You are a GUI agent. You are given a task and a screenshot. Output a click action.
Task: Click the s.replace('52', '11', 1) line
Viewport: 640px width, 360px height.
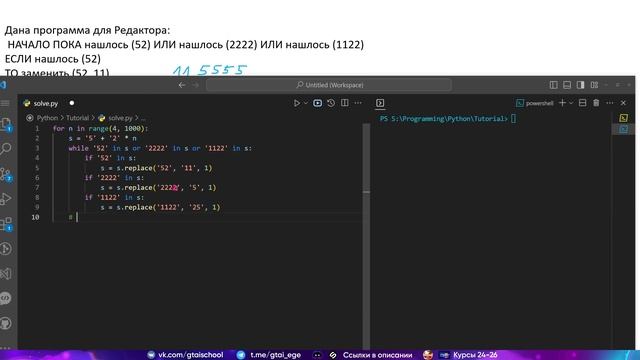click(156, 168)
